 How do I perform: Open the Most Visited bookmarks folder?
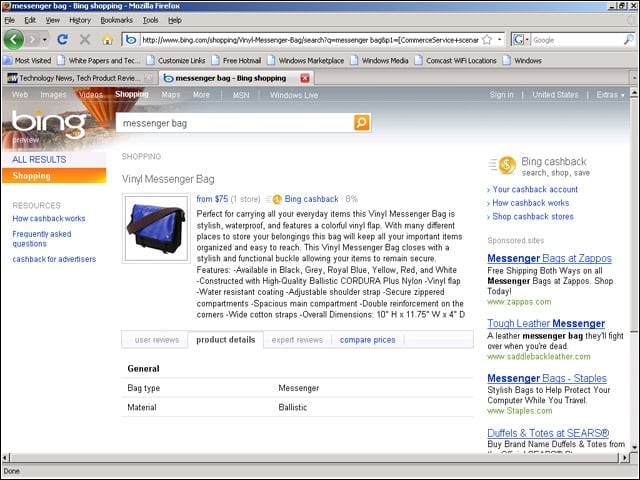click(x=27, y=60)
